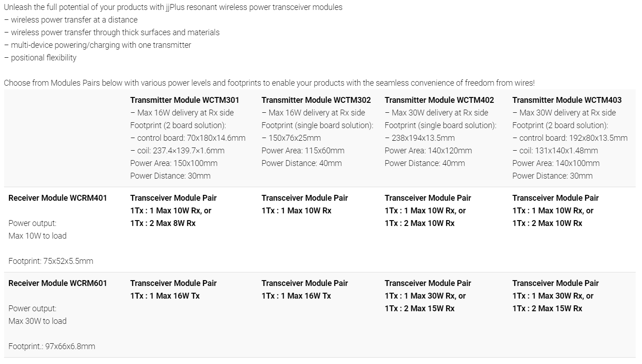Click the Receiver Module WCRM601 row title
The image size is (642, 364).
[58, 283]
